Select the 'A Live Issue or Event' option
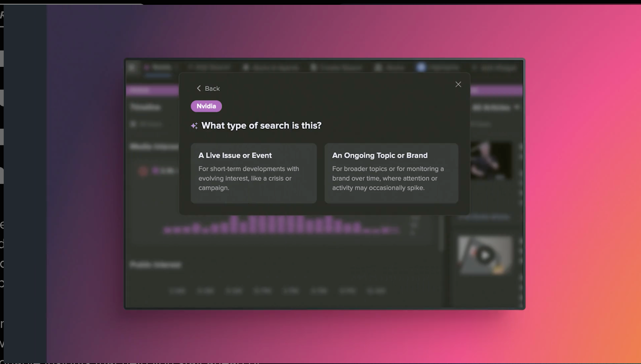Viewport: 641px width, 364px height. coord(254,173)
